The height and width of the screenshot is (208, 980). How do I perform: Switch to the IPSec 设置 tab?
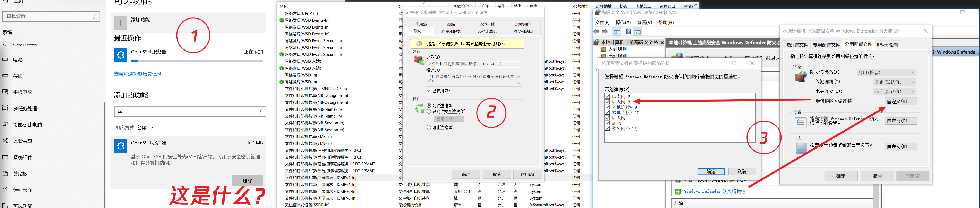coord(888,45)
